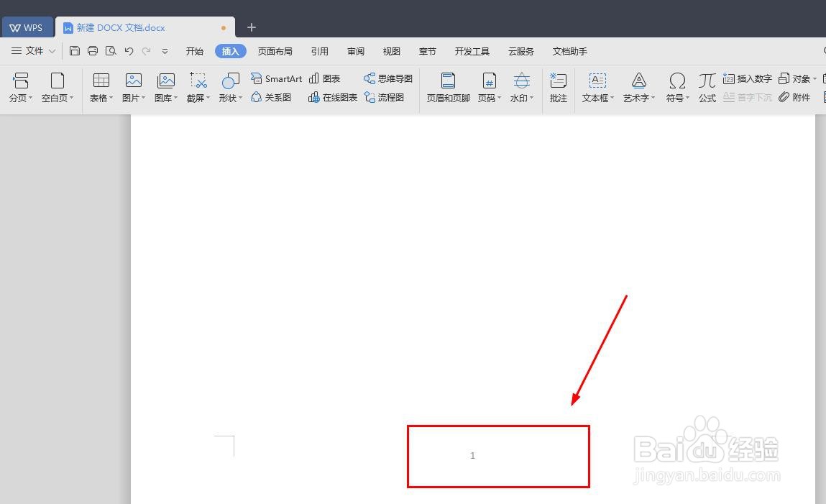The image size is (826, 504).
Task: Open the 文档助手 tab
Action: point(569,51)
